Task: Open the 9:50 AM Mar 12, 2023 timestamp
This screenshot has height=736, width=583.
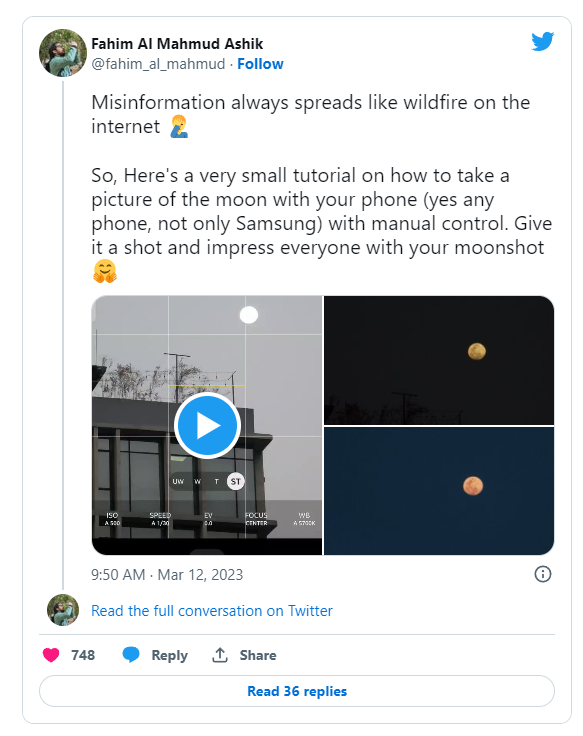Action: click(167, 575)
